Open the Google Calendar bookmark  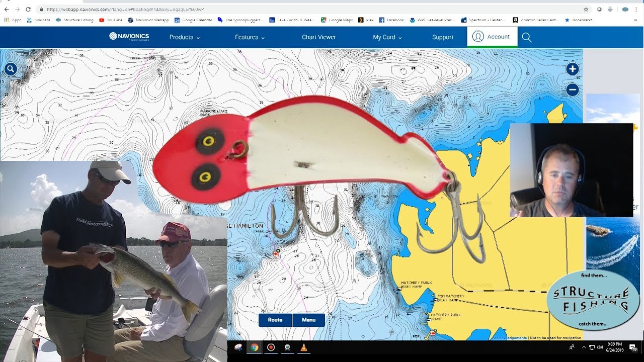[193, 20]
